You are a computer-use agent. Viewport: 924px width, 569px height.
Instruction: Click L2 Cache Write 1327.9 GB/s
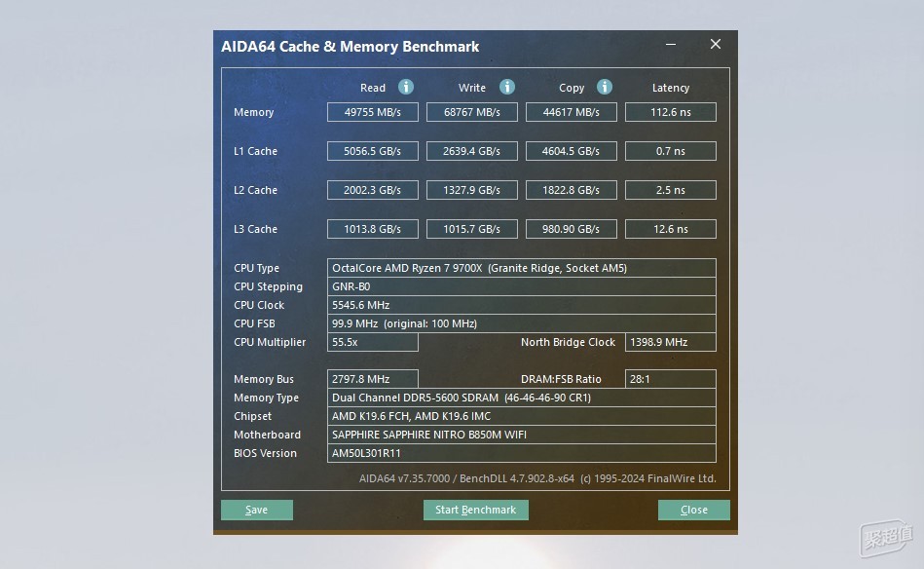pos(472,190)
